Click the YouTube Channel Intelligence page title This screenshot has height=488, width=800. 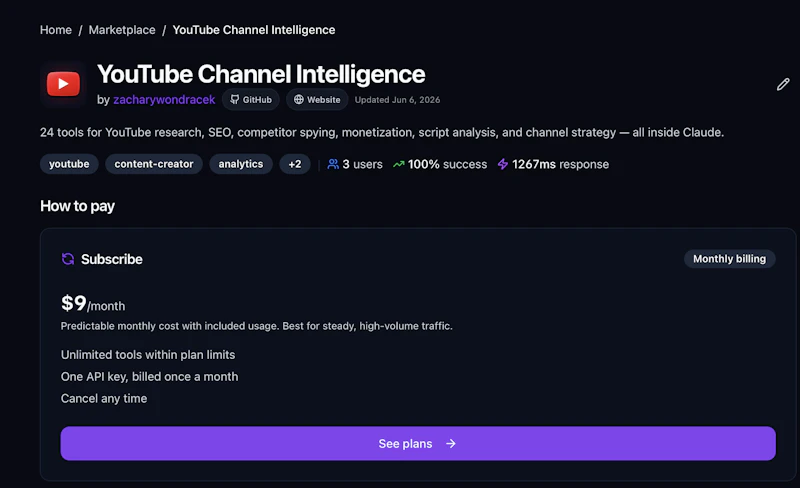tap(261, 74)
